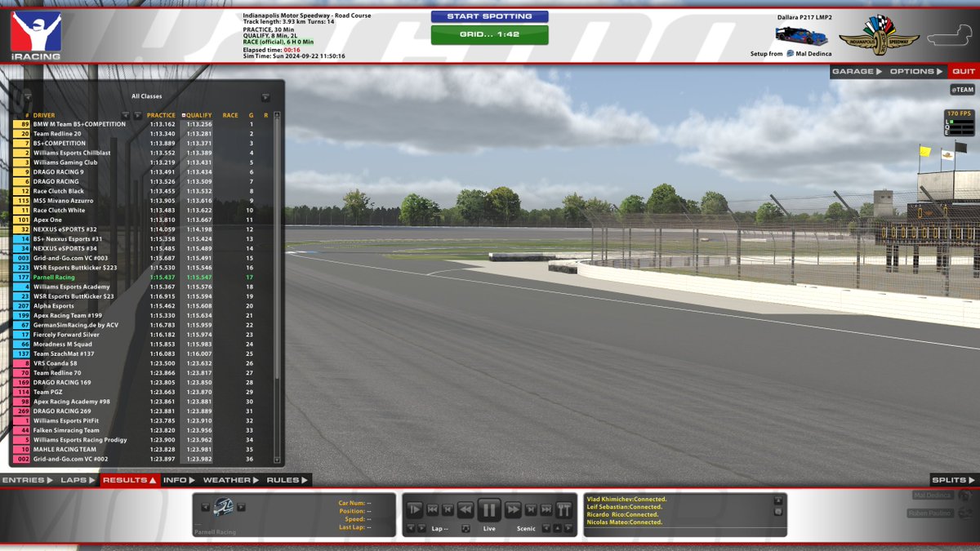
Task: Click the green GRID 1:42 button
Action: (x=489, y=35)
